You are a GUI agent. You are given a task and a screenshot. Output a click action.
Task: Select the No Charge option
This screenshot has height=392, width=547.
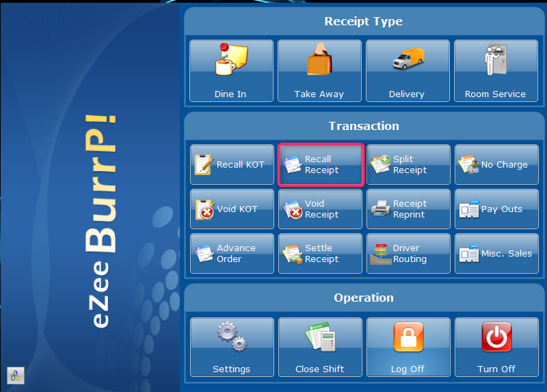tap(497, 164)
